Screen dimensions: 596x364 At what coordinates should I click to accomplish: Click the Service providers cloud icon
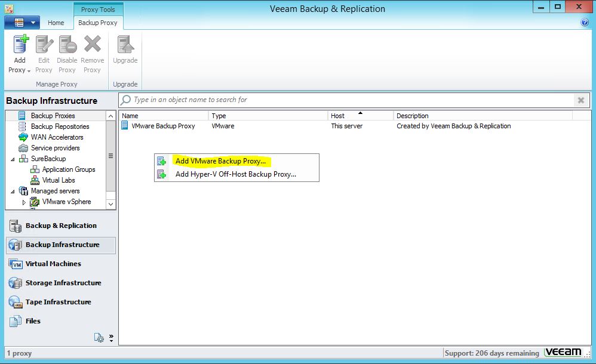coord(23,148)
